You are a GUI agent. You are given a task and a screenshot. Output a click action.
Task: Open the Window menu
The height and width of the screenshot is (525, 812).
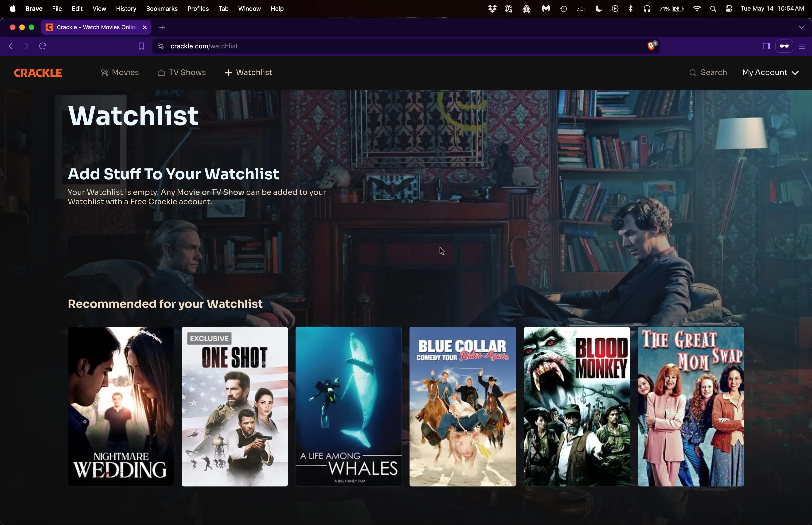coord(250,8)
